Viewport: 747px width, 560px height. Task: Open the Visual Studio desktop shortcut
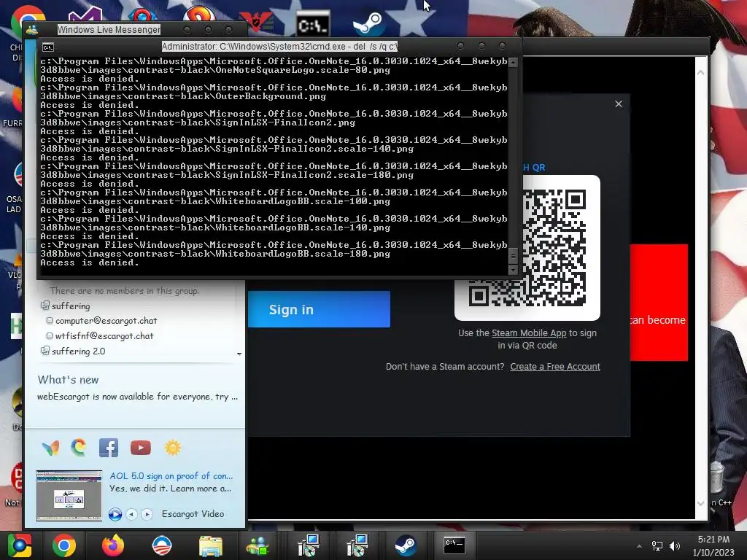click(86, 15)
